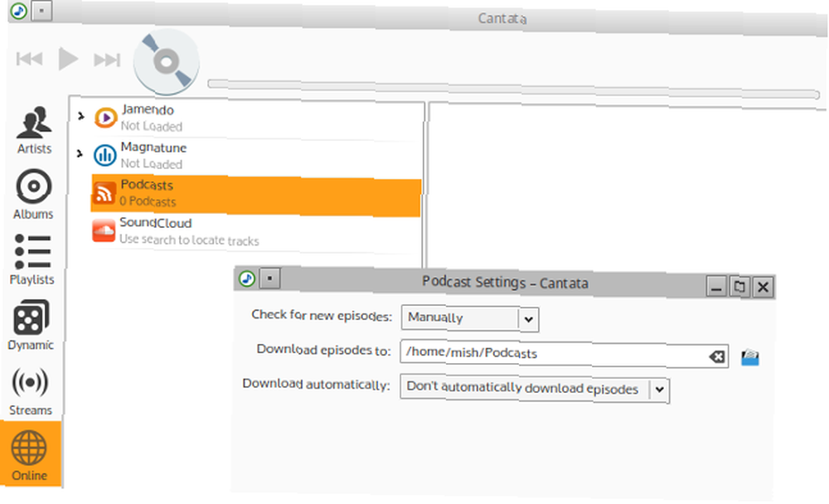Click the small square button in main titlebar
The height and width of the screenshot is (504, 829).
click(41, 11)
